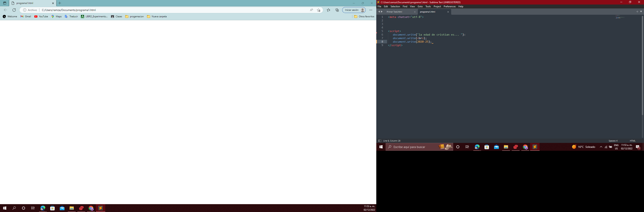Open the Maps bookmark
The width and height of the screenshot is (644, 212).
[x=56, y=16]
